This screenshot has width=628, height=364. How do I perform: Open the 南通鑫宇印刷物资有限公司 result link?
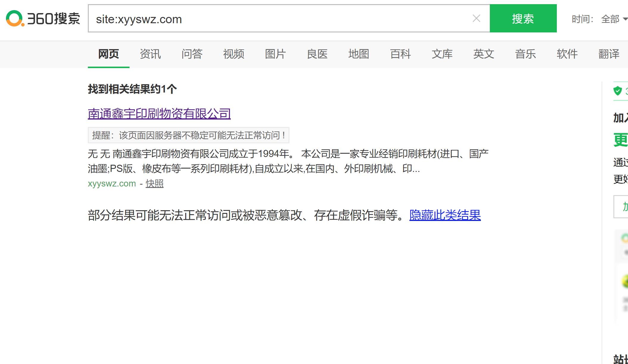[x=159, y=114]
